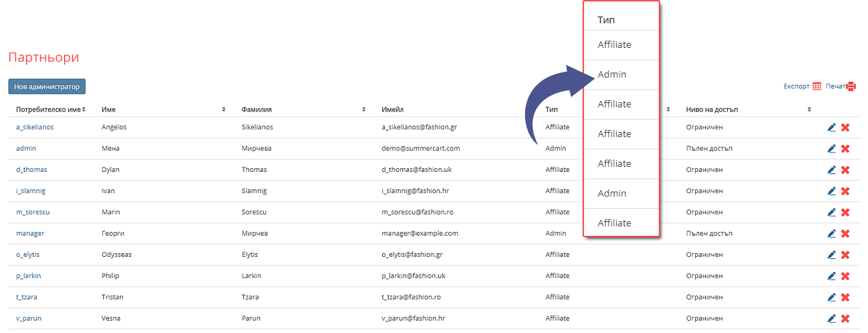This screenshot has height=333, width=868.
Task: Click the Партньори page heading
Action: pyautogui.click(x=44, y=57)
